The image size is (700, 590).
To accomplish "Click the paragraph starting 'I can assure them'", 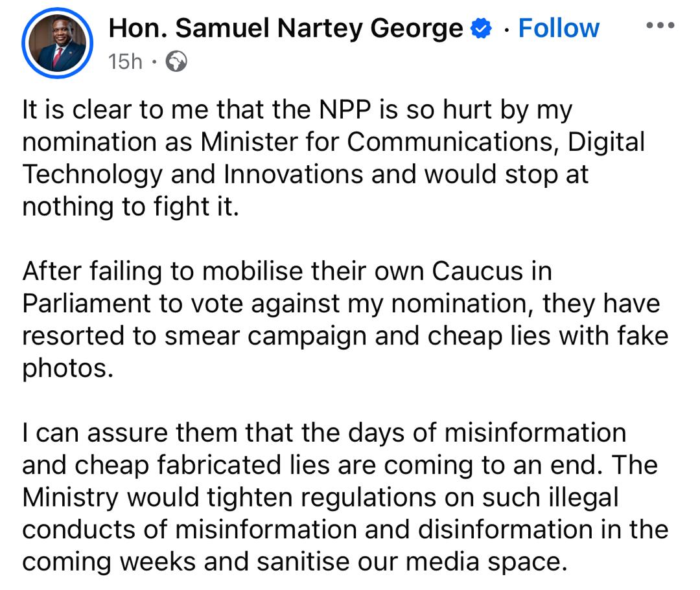I will pos(345,497).
